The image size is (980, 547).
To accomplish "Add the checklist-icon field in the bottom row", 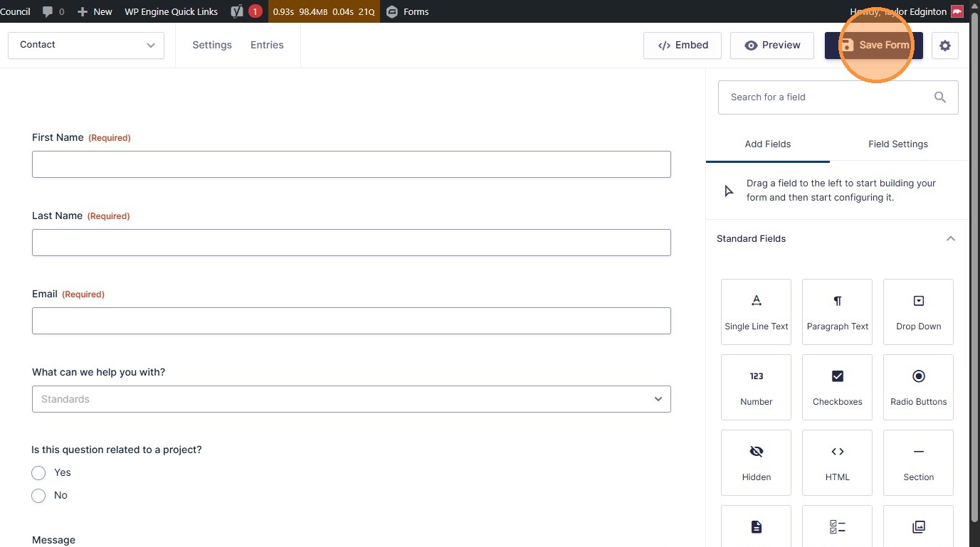I will coord(837,526).
